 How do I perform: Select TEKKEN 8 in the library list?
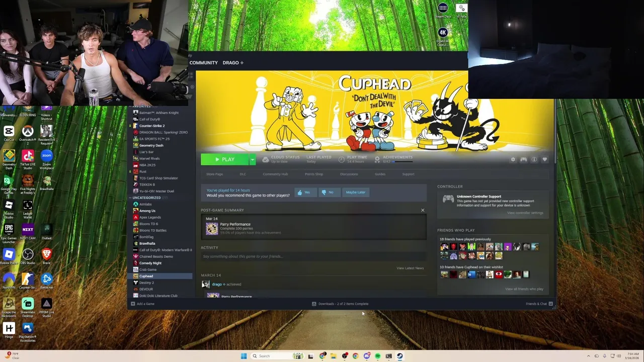147,185
